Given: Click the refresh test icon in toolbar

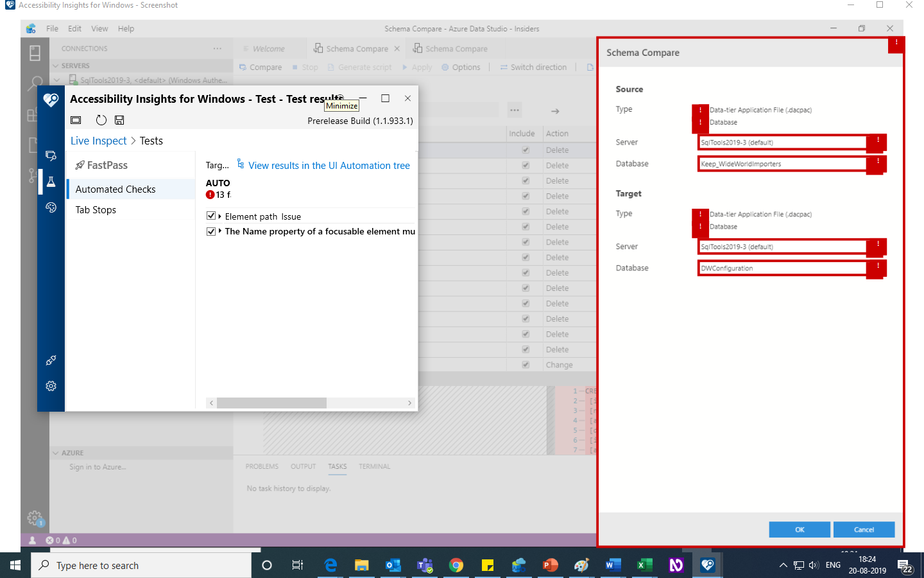Looking at the screenshot, I should (x=101, y=119).
